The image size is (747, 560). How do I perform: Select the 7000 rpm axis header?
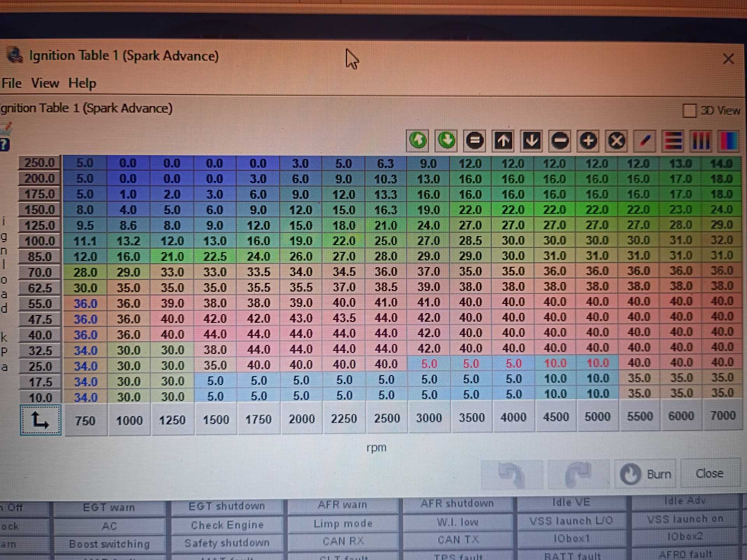pyautogui.click(x=723, y=416)
